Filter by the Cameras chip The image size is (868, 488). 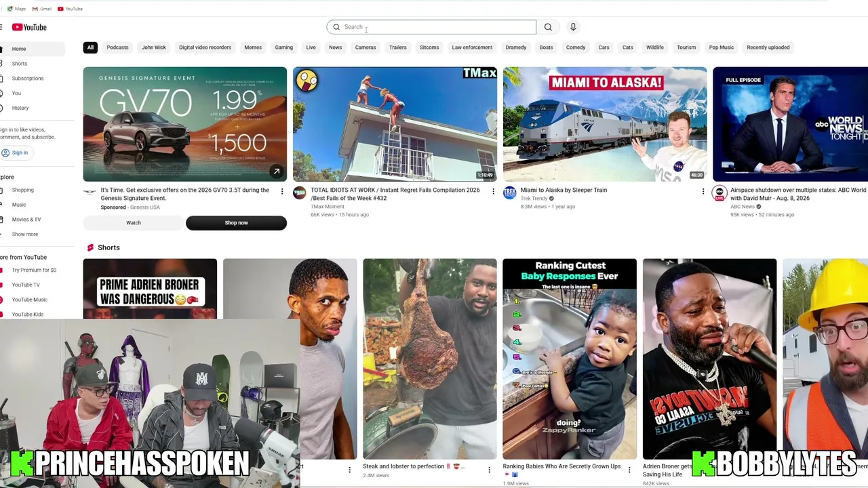366,47
